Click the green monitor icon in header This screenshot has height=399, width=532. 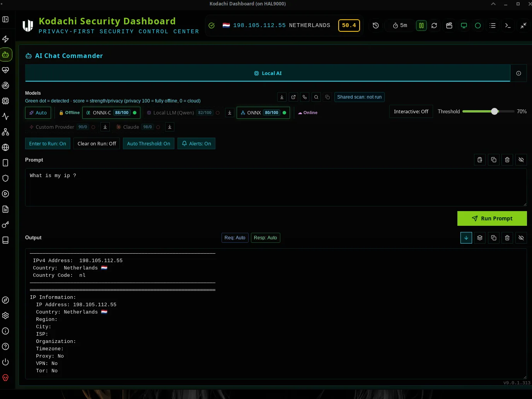464,26
